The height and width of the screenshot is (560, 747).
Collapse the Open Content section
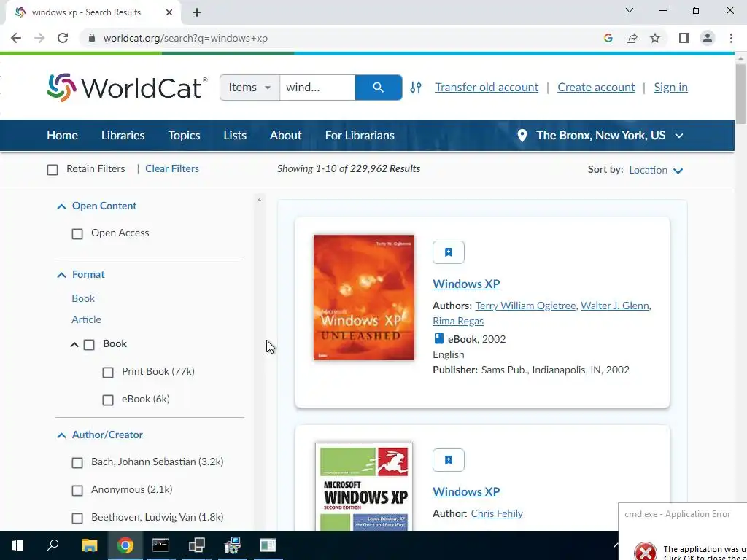tap(61, 206)
